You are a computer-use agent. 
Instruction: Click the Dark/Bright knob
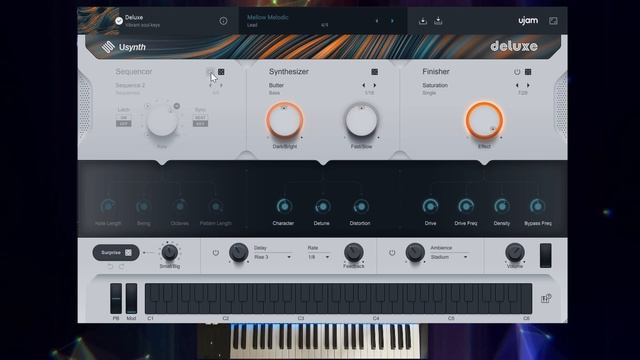click(x=284, y=120)
